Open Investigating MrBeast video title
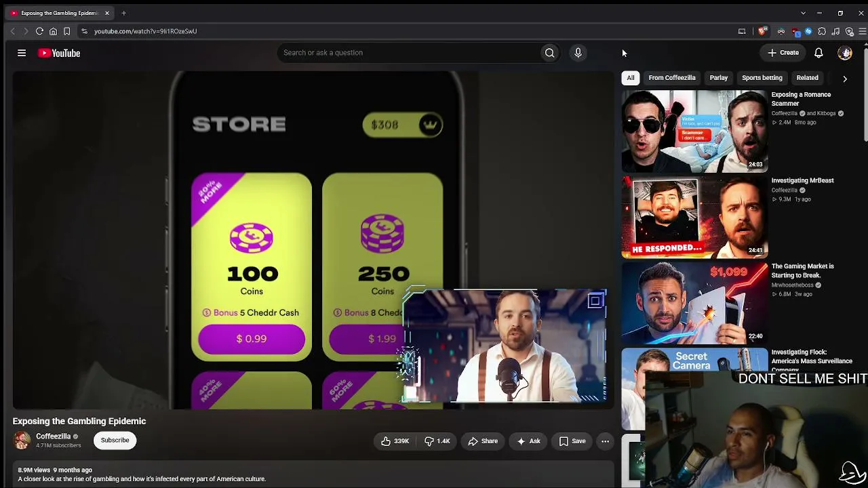This screenshot has width=868, height=488. point(802,180)
